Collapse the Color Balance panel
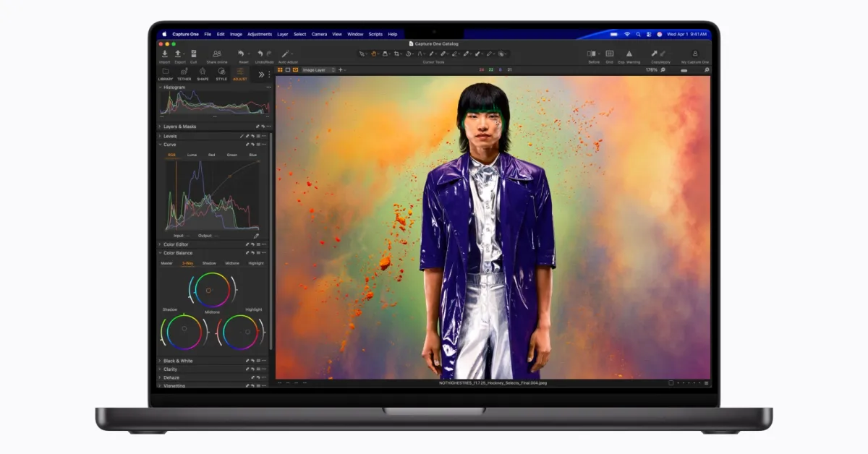 [160, 253]
